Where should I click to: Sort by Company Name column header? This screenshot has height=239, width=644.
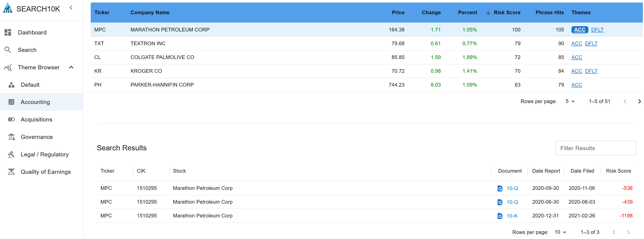pyautogui.click(x=150, y=12)
